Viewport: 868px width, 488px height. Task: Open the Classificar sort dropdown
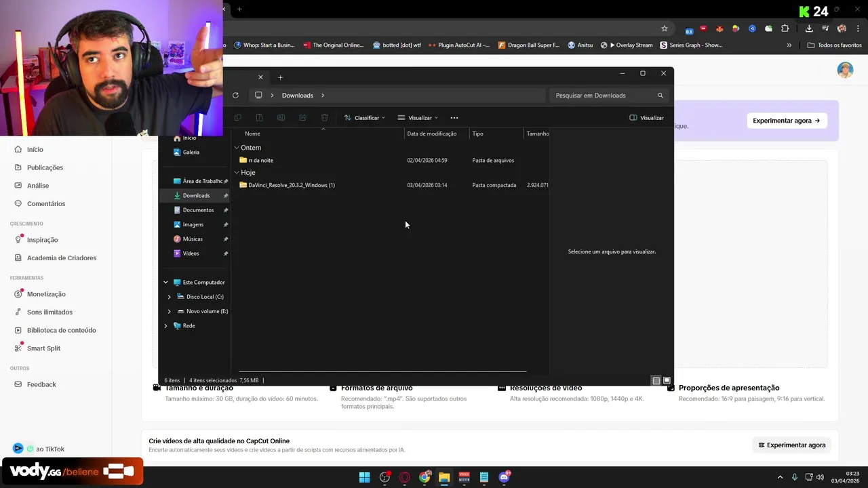click(x=365, y=118)
